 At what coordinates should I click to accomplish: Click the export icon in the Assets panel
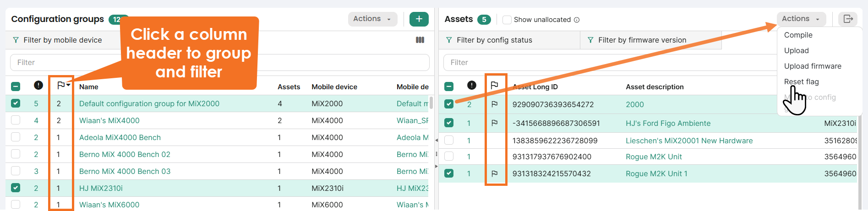tap(847, 19)
